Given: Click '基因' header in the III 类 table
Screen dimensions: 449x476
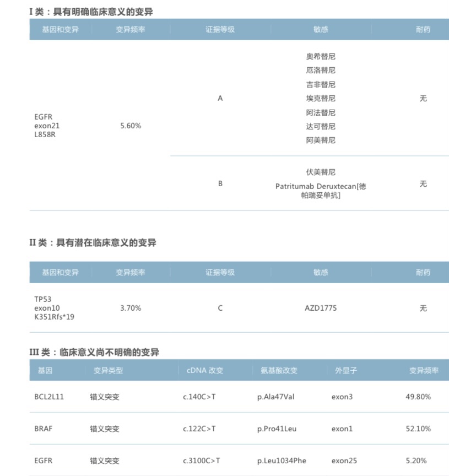Looking at the screenshot, I should [45, 370].
